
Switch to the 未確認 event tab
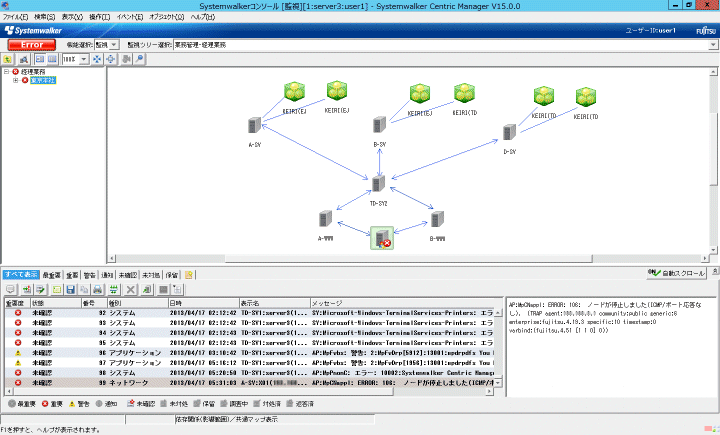click(128, 275)
